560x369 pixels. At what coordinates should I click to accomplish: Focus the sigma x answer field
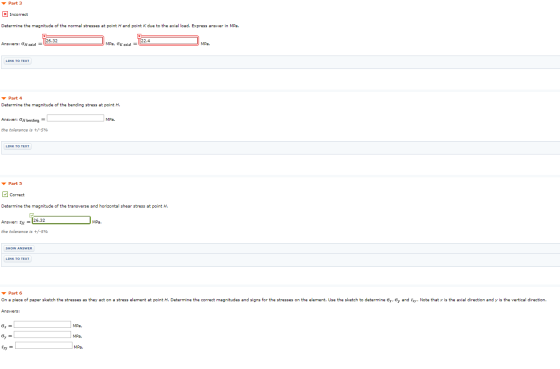[x=42, y=324]
